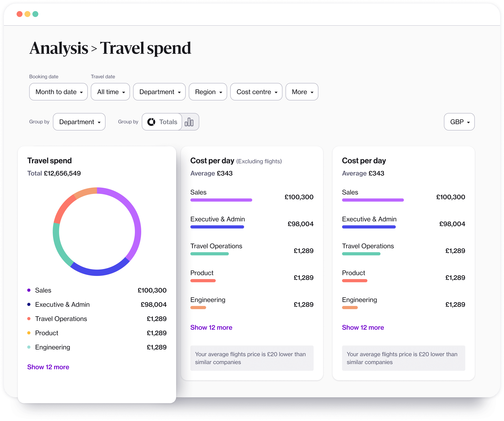Screen dimensions: 504x421
Task: Click the purple Sales legend dot
Action: (x=29, y=290)
